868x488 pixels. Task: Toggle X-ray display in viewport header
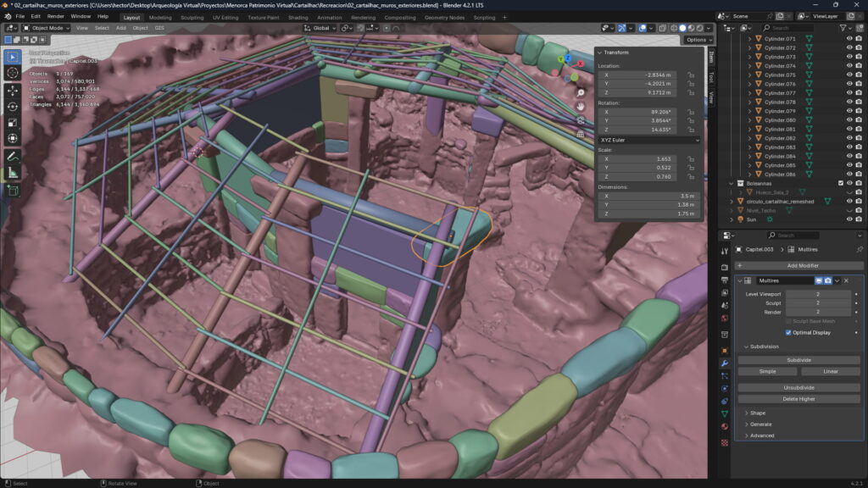[x=662, y=28]
